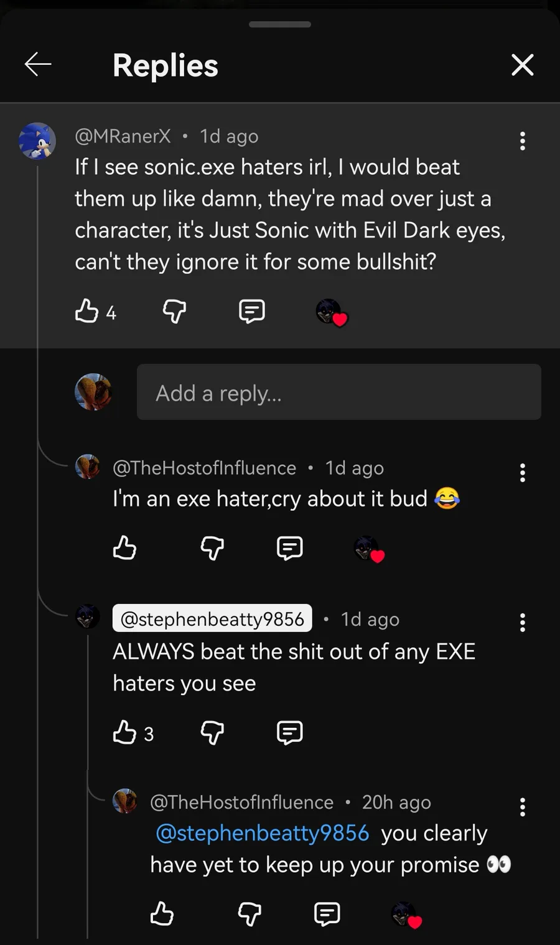The height and width of the screenshot is (945, 560).
Task: Like the 'cry about it bud' comment
Action: [124, 547]
